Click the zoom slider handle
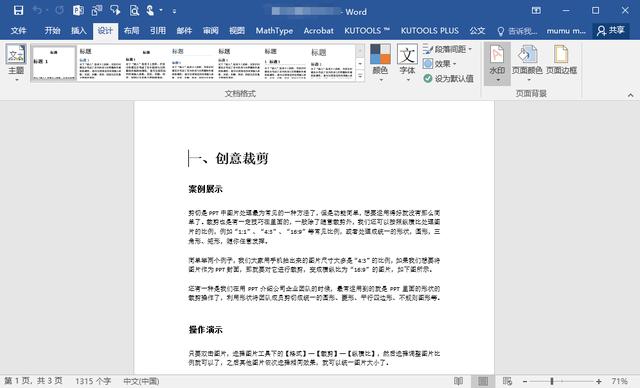The height and width of the screenshot is (388, 640). [551, 381]
